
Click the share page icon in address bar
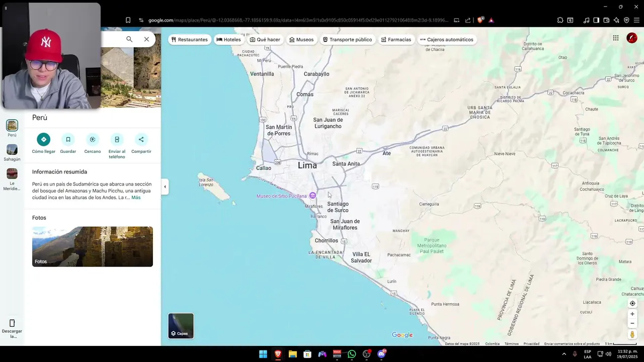pyautogui.click(x=468, y=20)
